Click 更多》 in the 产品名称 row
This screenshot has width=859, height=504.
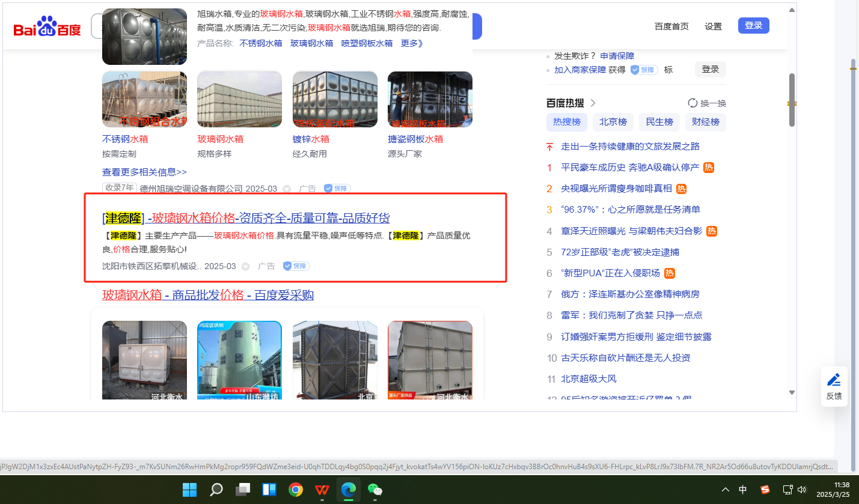click(412, 43)
